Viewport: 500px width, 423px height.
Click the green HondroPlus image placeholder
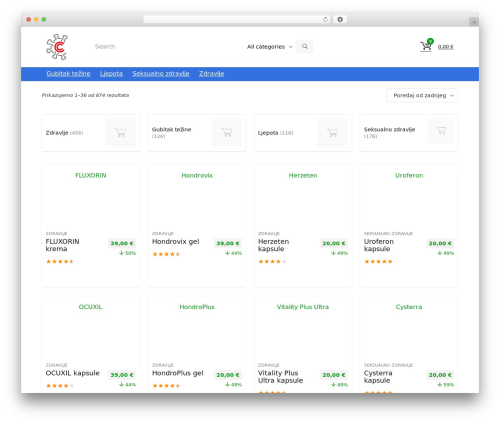pos(197,307)
